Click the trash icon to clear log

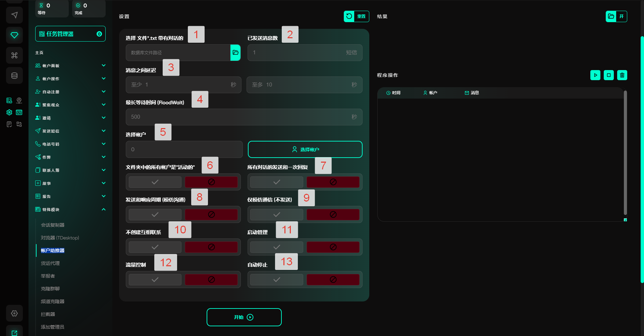click(x=622, y=75)
